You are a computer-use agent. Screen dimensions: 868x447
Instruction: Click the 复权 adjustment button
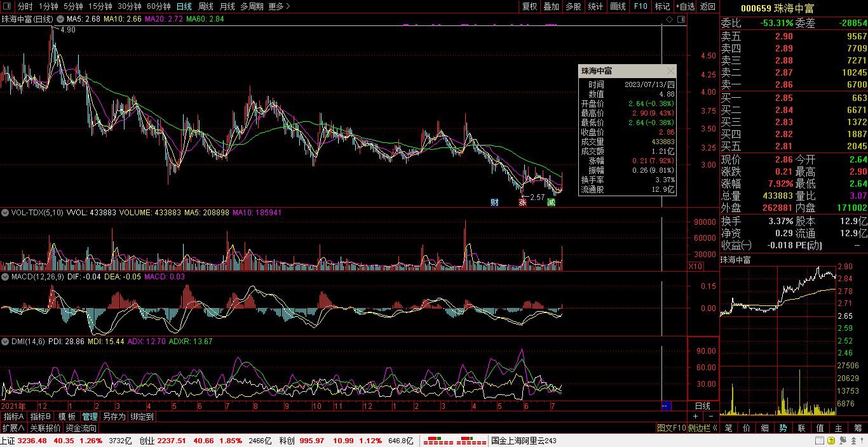tap(529, 6)
